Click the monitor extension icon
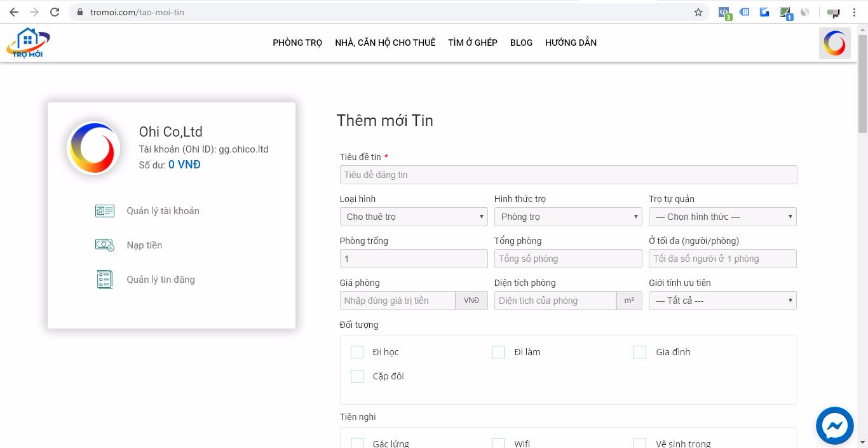The image size is (868, 448). [x=834, y=13]
